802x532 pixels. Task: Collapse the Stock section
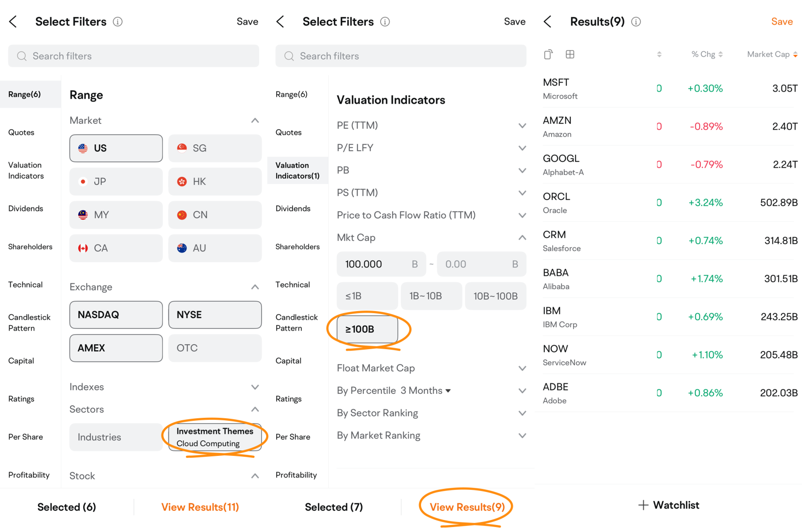pos(255,476)
